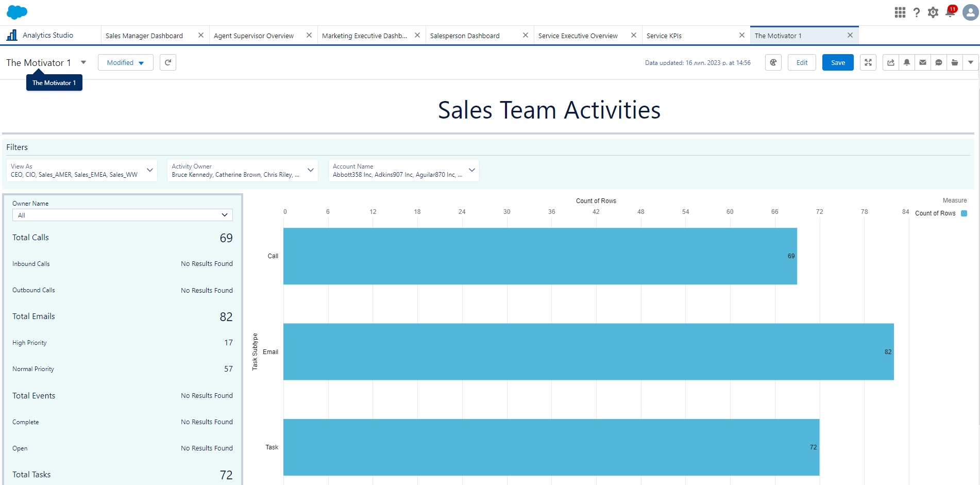Screen dimensions: 980x485
Task: Open the Account Name filter dropdown
Action: (x=471, y=170)
